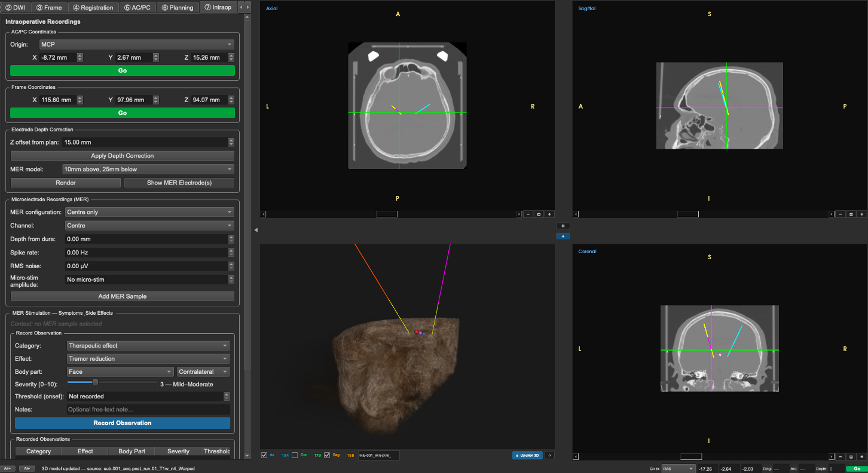The image size is (868, 473).
Task: Zoom out the Sagittal view
Action: tap(841, 214)
